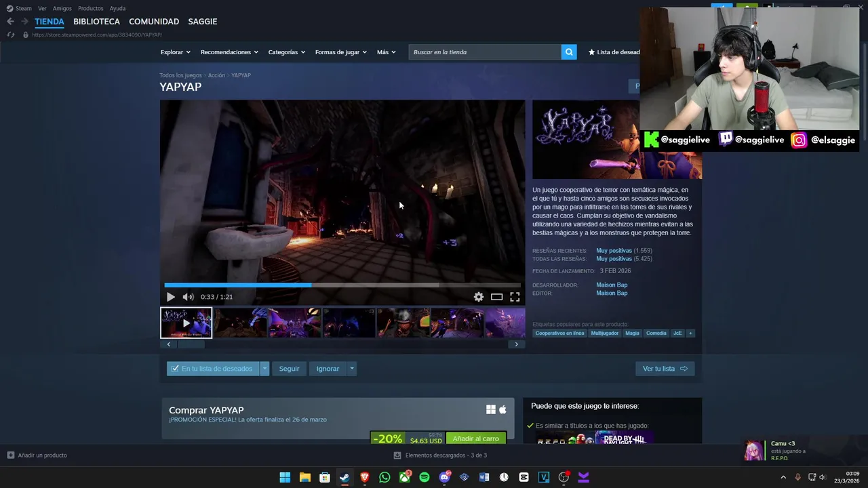Viewport: 868px width, 488px height.
Task: Click the thumbnail strip scrollbar handle
Action: 191,344
